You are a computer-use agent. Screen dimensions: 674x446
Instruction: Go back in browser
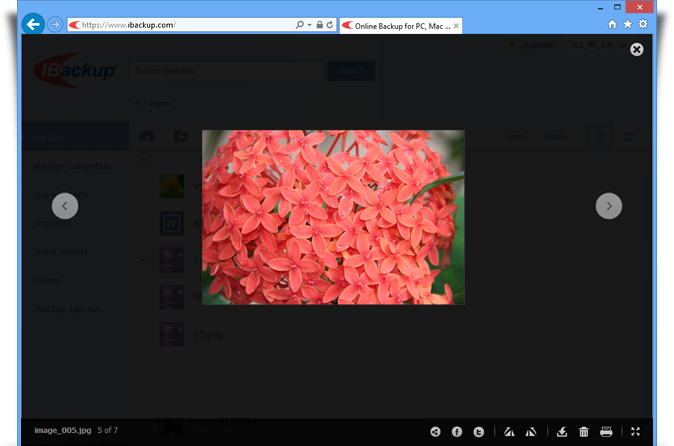(x=33, y=24)
